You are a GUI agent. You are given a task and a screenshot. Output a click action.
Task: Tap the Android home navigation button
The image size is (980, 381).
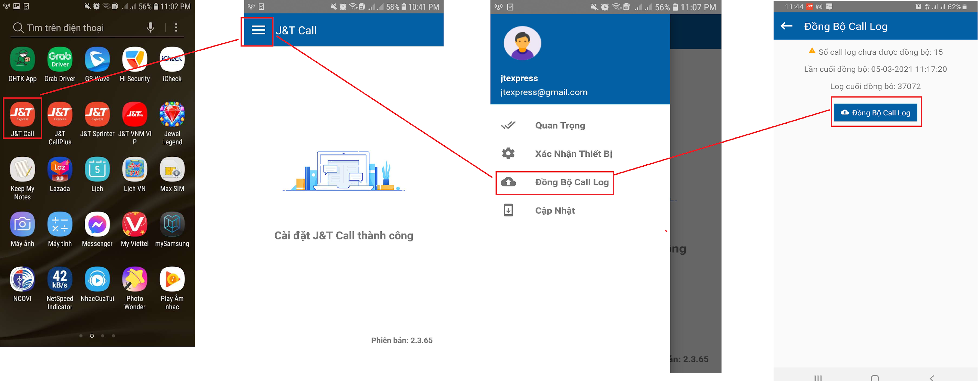coord(875,378)
